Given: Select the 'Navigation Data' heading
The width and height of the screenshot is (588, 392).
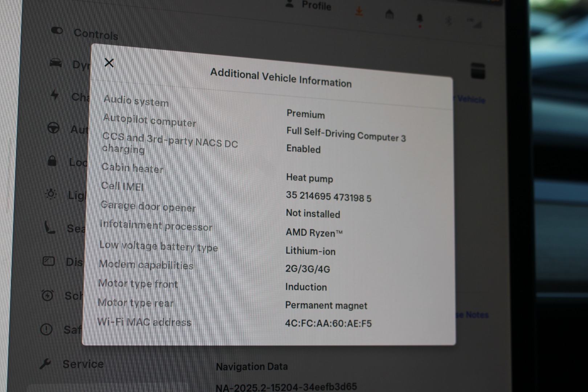Looking at the screenshot, I should (x=252, y=367).
